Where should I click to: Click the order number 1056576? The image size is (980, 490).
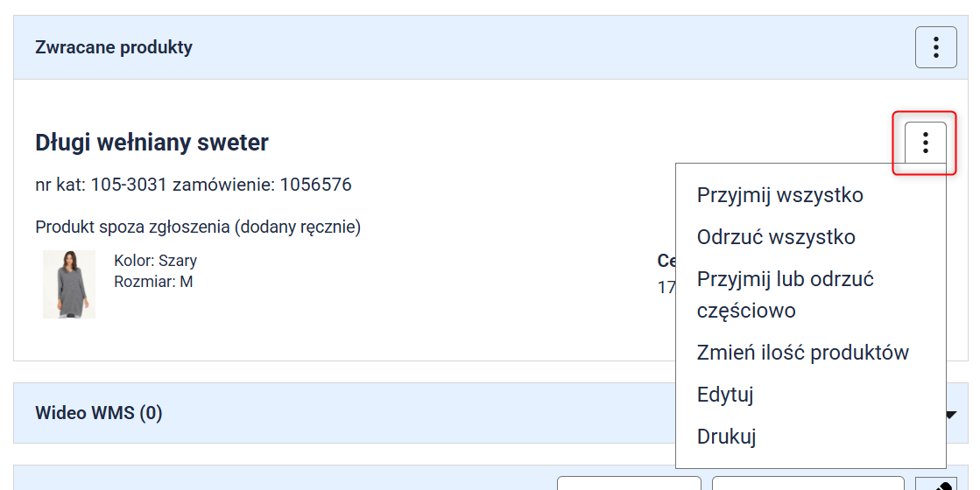315,185
